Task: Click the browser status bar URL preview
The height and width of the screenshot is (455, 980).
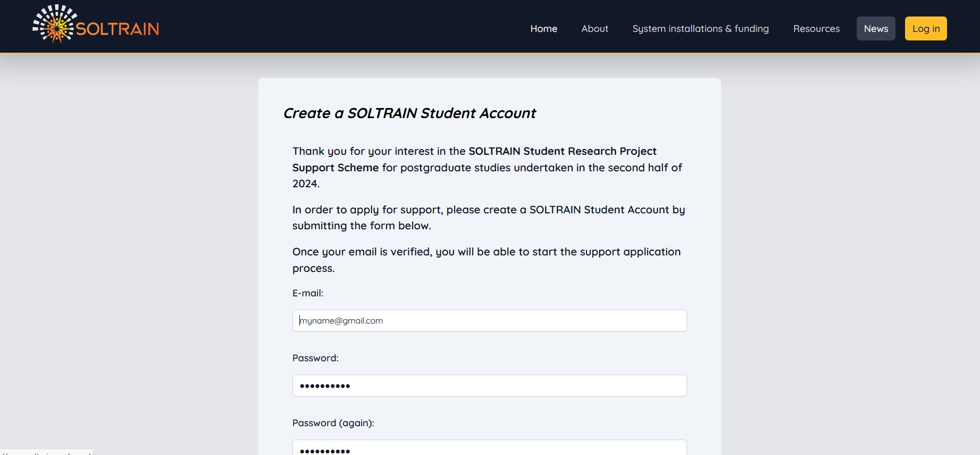Action: coord(46,452)
